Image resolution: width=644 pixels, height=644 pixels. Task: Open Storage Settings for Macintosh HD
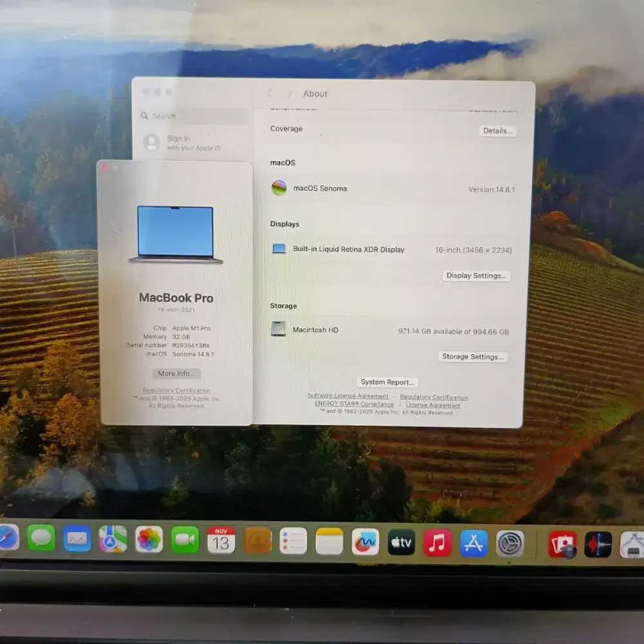point(473,357)
